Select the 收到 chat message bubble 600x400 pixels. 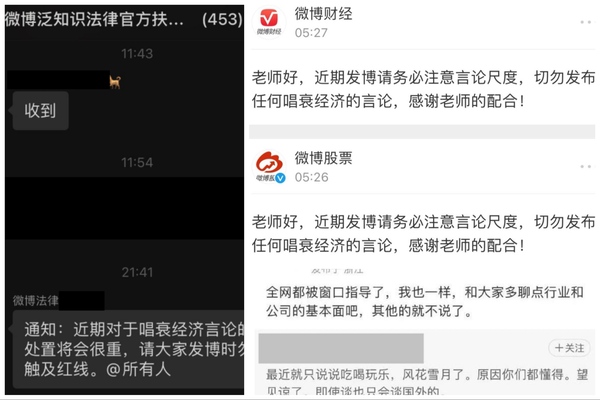[40, 111]
